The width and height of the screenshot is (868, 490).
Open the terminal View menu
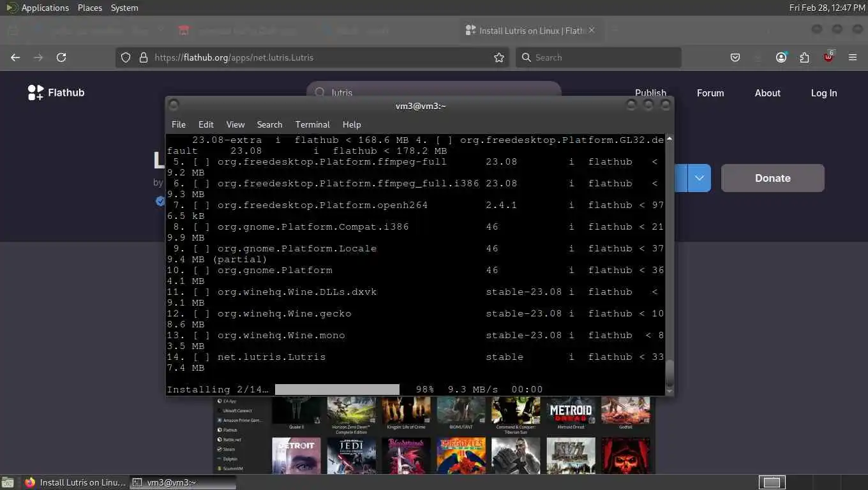(236, 124)
